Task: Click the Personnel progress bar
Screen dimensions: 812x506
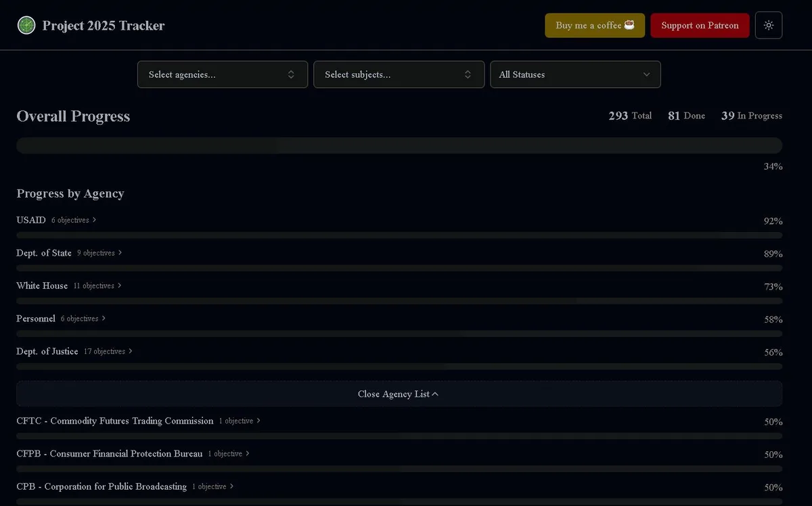Action: pos(399,333)
